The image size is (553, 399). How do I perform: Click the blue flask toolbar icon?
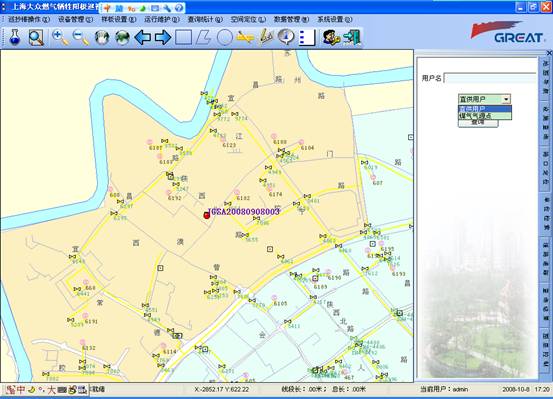[14, 37]
